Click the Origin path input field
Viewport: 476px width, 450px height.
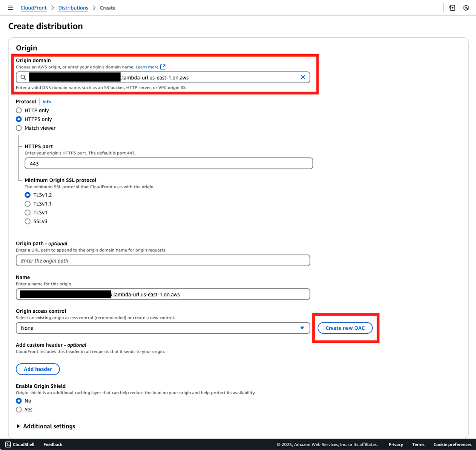(x=163, y=261)
